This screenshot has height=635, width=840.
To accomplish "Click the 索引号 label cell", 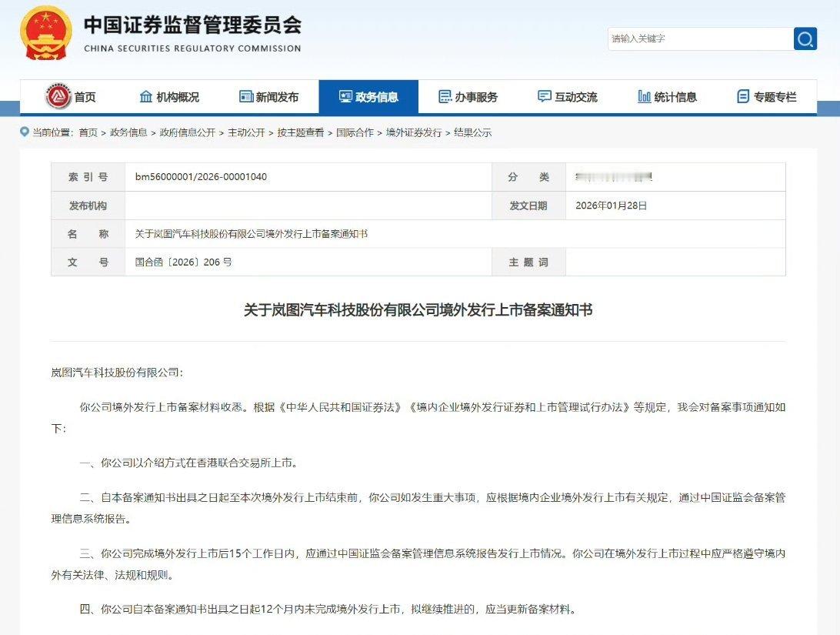I will pos(88,177).
